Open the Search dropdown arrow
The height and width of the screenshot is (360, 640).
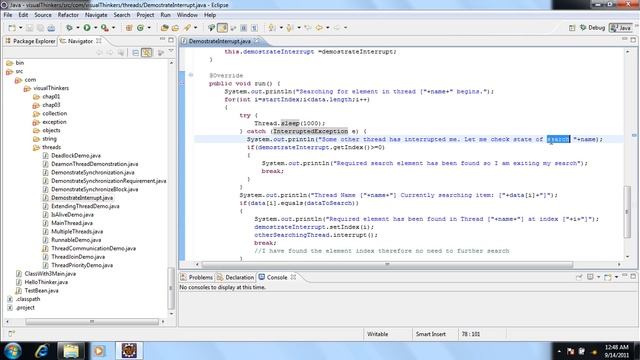coord(196,28)
